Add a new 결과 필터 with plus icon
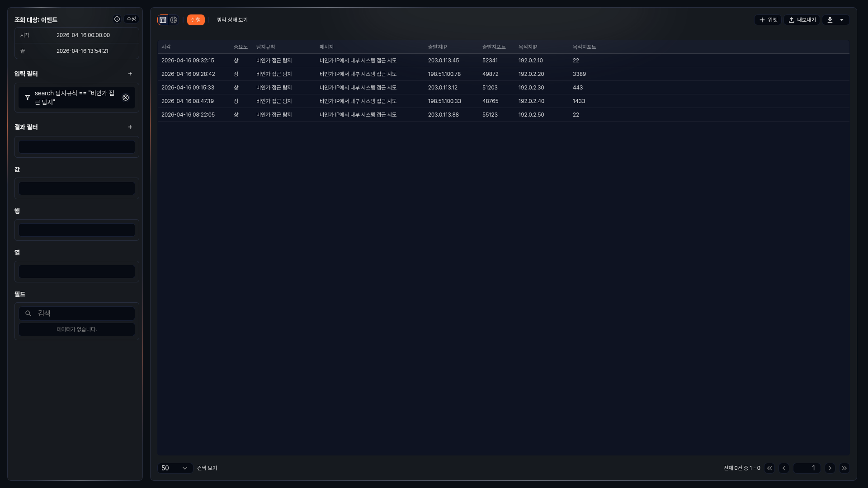The image size is (868, 488). tap(130, 127)
